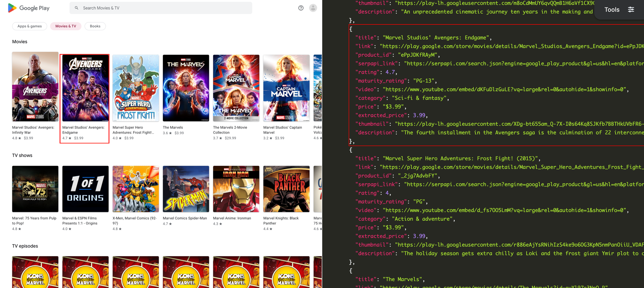This screenshot has height=288, width=644.
Task: Click The Marvels 2-Movie Collection title
Action: pyautogui.click(x=230, y=130)
